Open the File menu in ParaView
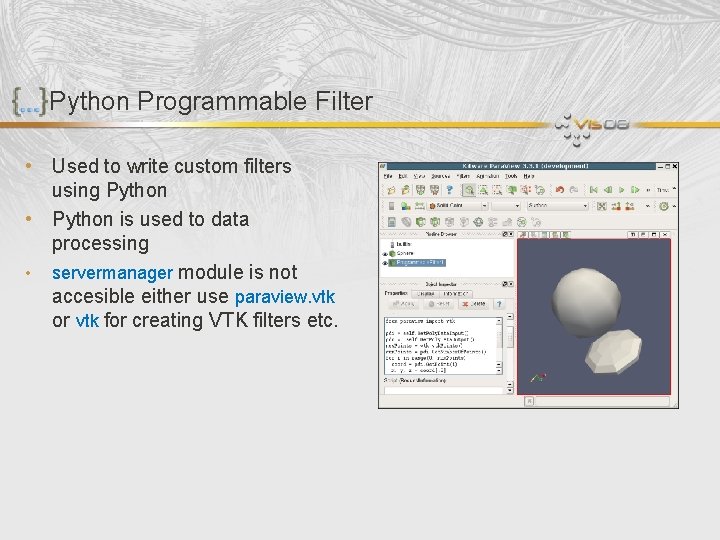 tap(388, 176)
